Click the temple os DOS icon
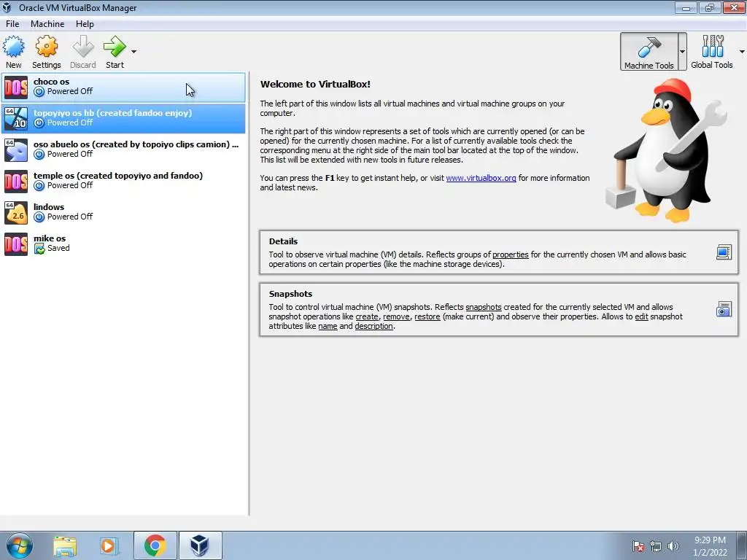Image resolution: width=747 pixels, height=560 pixels. pyautogui.click(x=16, y=182)
